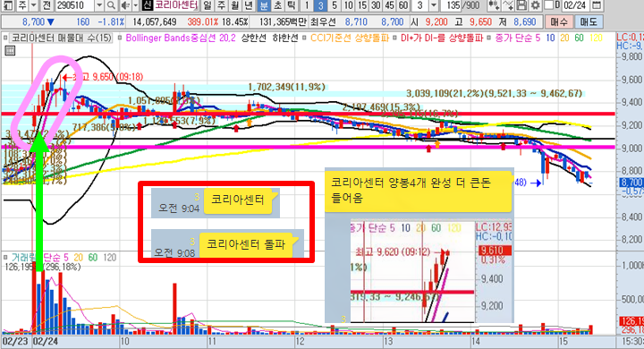Open chart settings gear icon
644x349 pixels.
[535, 5]
